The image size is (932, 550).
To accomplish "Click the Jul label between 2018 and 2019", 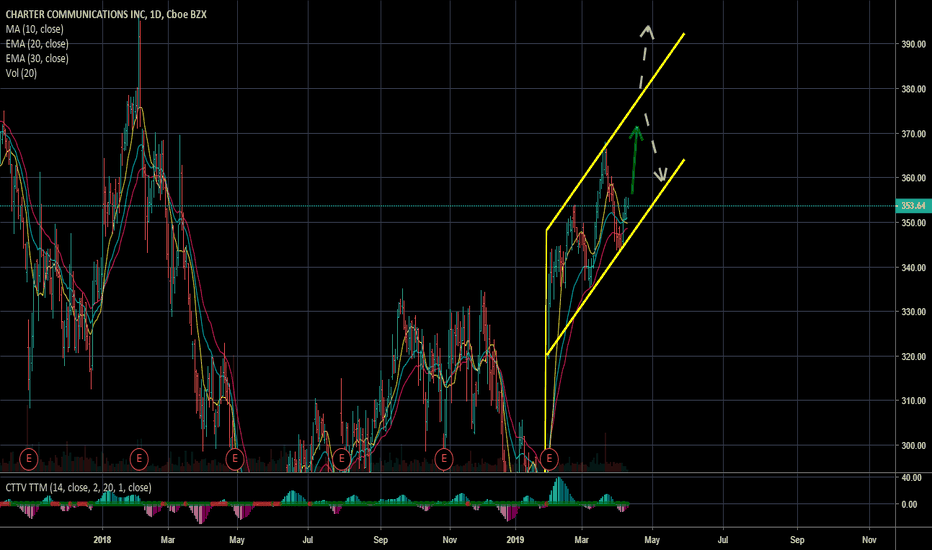I will pyautogui.click(x=307, y=540).
